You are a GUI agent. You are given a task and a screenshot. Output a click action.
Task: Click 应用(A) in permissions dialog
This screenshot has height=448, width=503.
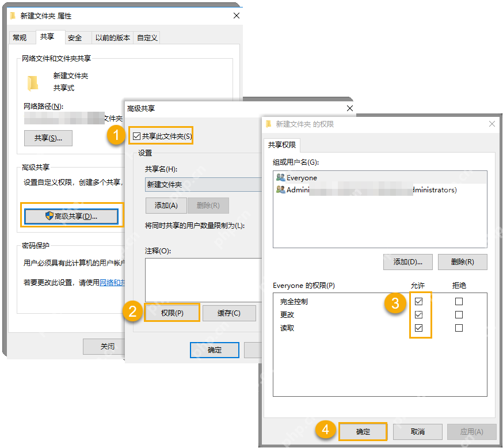click(471, 432)
